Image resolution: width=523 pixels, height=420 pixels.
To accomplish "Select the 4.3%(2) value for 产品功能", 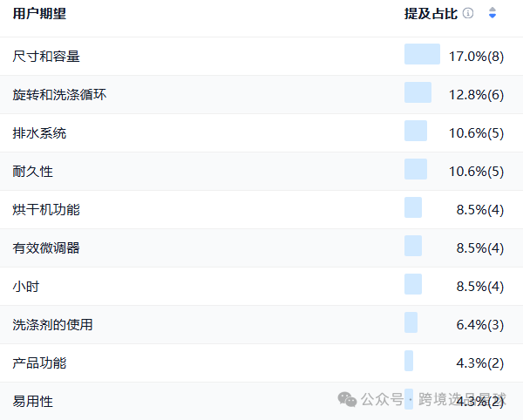I will coord(480,363).
